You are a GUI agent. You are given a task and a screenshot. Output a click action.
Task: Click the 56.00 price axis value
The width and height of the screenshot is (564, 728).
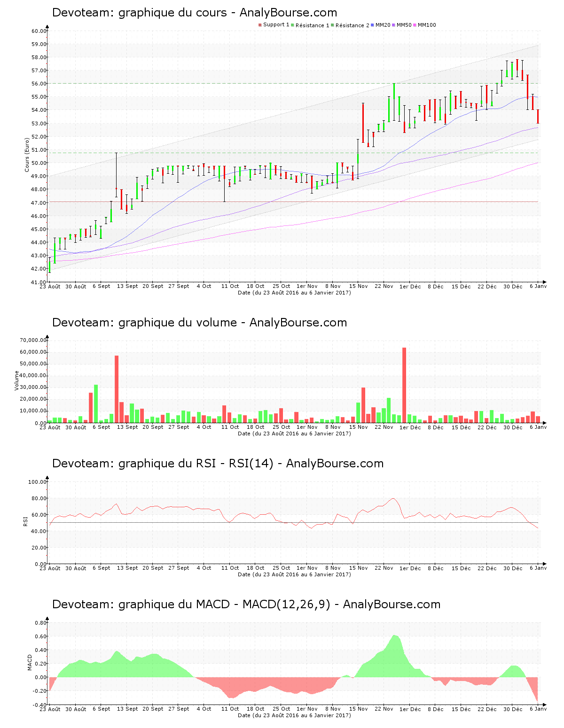coord(39,84)
